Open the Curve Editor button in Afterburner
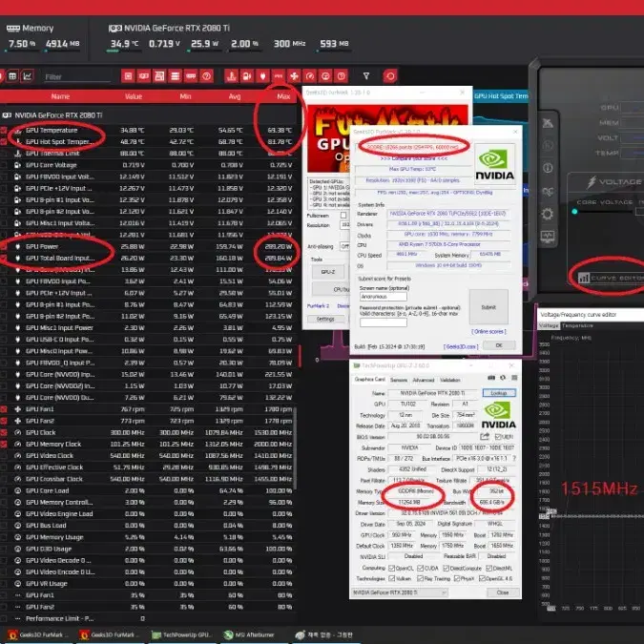 pos(611,278)
